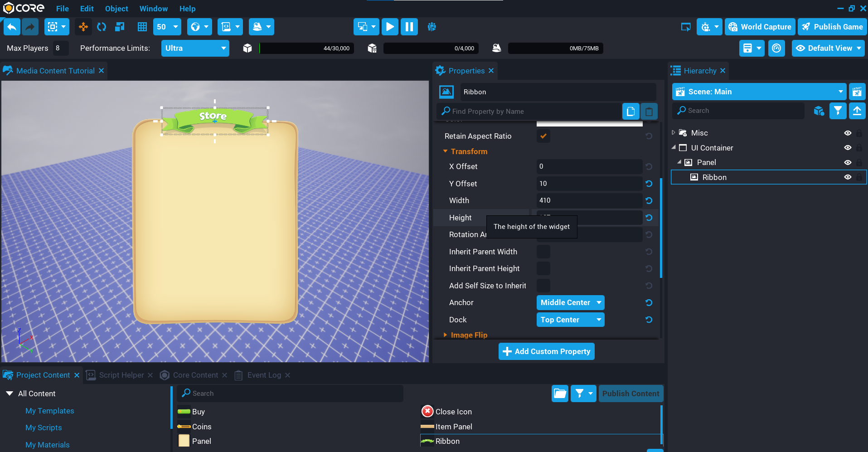Click the Publish Game button
Screen dimensions: 868x452
click(x=832, y=27)
